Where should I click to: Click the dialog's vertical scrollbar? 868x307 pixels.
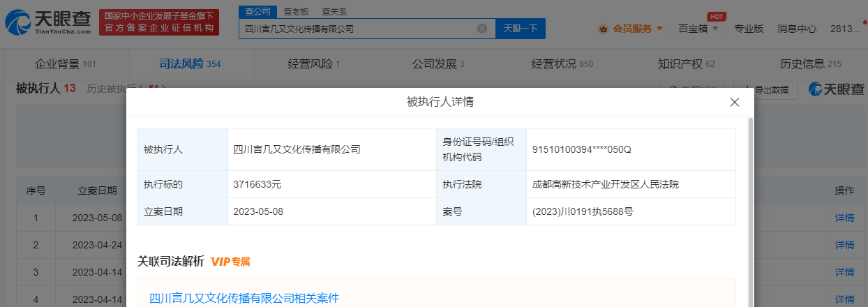(x=750, y=209)
